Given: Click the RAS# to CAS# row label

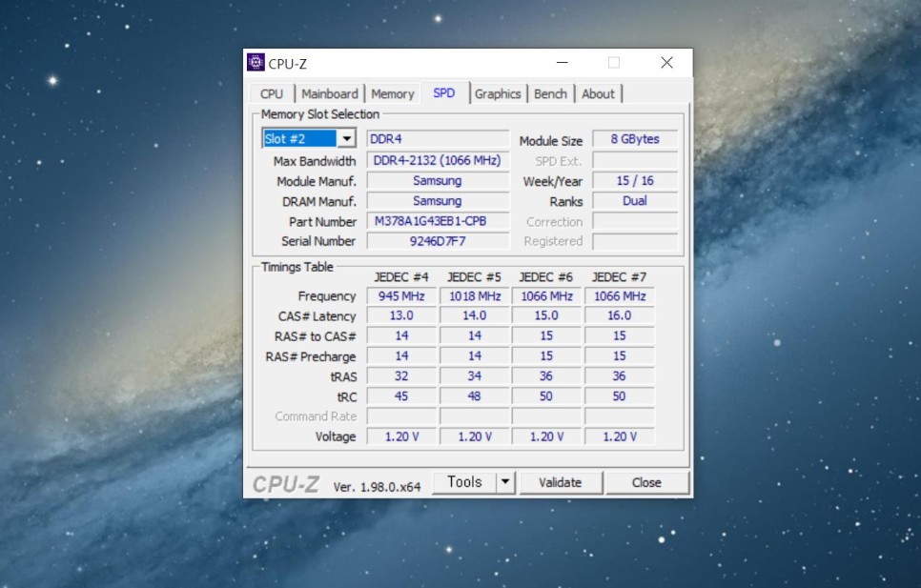Looking at the screenshot, I should click(x=315, y=336).
